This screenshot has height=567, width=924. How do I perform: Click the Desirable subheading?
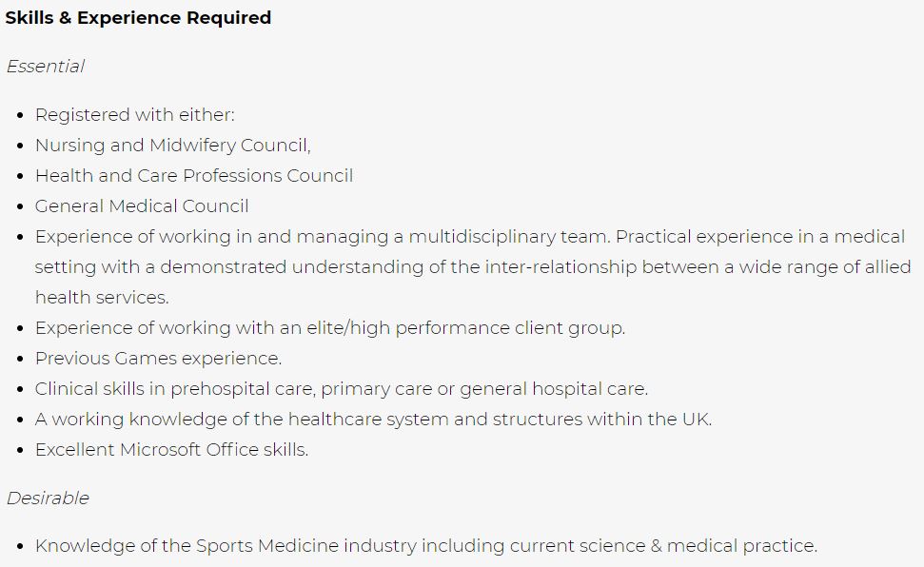[48, 499]
